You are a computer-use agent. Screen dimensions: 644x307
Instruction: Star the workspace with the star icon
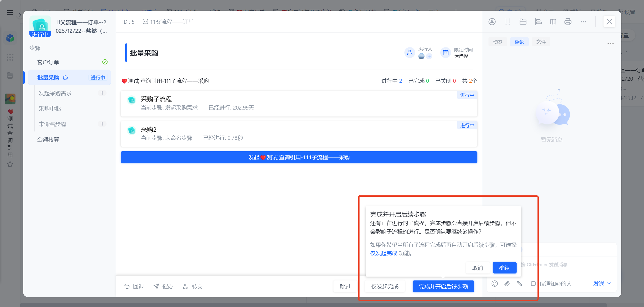click(10, 164)
